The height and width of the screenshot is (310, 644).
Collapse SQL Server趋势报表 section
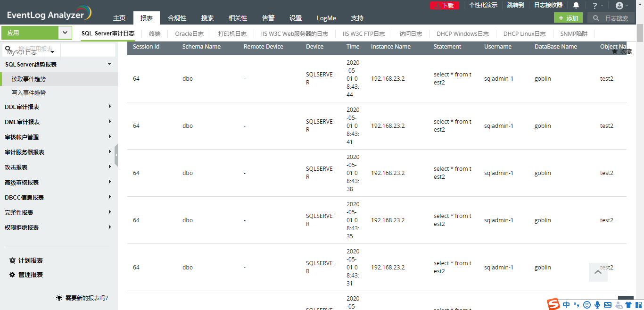pyautogui.click(x=109, y=64)
